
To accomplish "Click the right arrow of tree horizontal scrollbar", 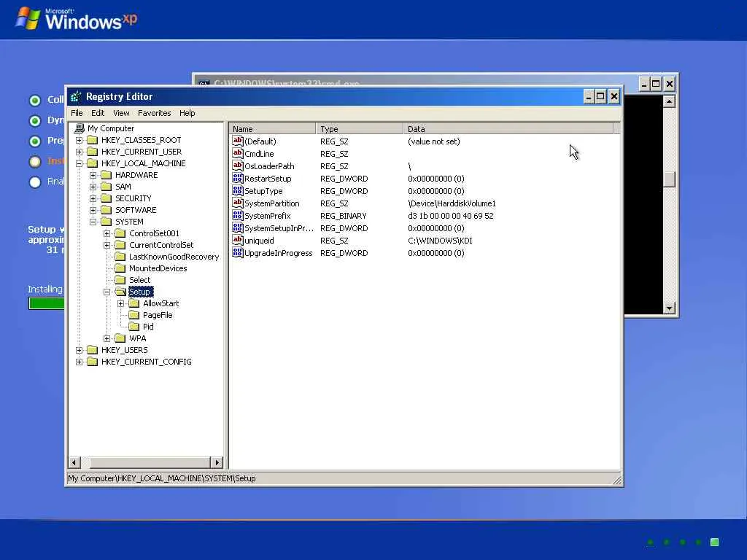I will click(217, 462).
